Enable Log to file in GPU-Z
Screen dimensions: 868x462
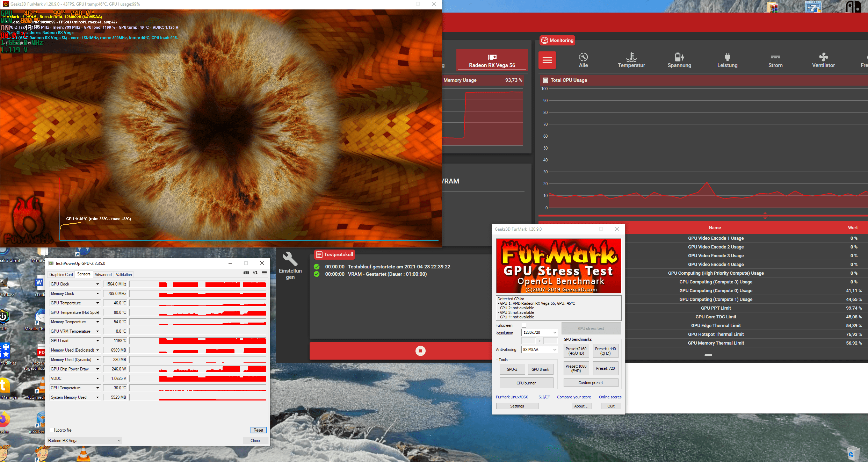pyautogui.click(x=52, y=430)
